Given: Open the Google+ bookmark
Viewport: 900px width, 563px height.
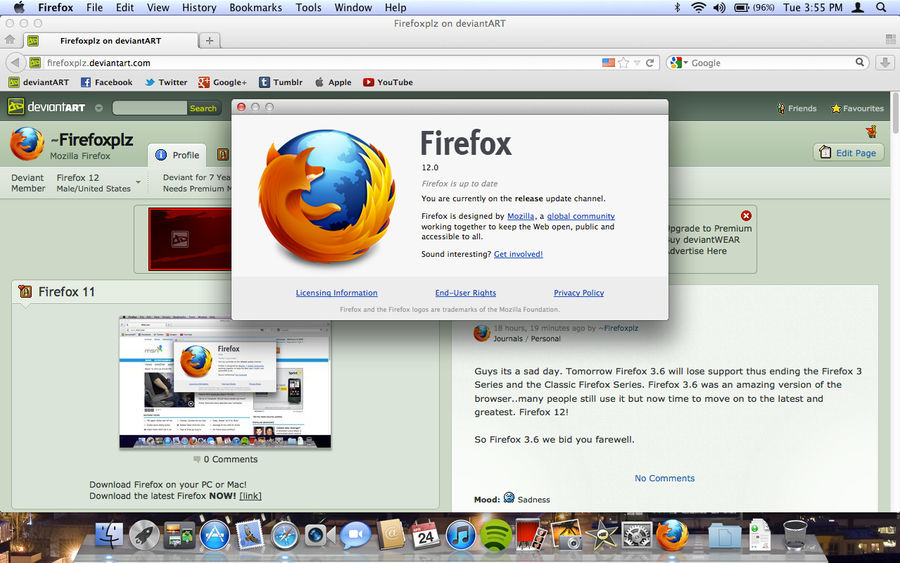Looking at the screenshot, I should click(x=222, y=82).
